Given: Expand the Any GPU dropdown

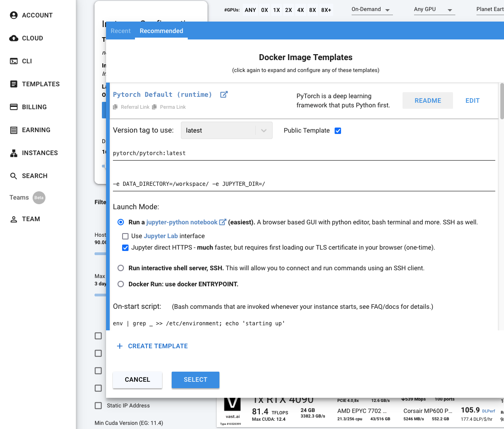Looking at the screenshot, I should coord(434,10).
